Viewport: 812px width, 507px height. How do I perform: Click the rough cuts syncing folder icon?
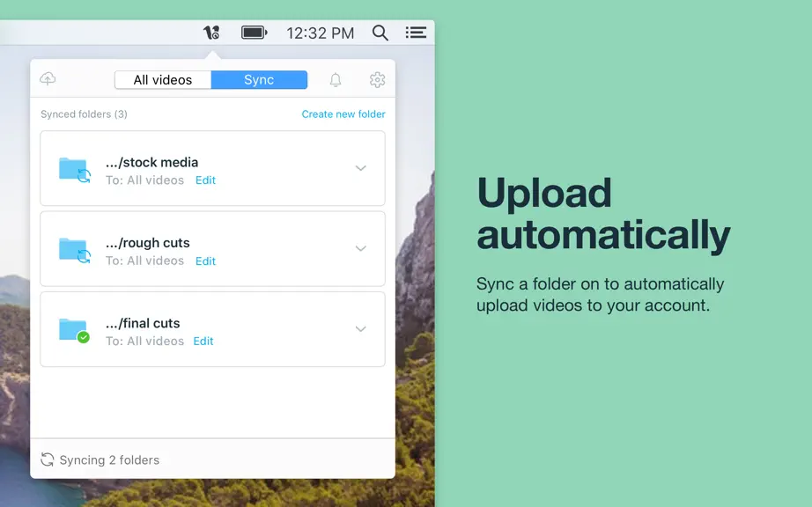click(75, 250)
